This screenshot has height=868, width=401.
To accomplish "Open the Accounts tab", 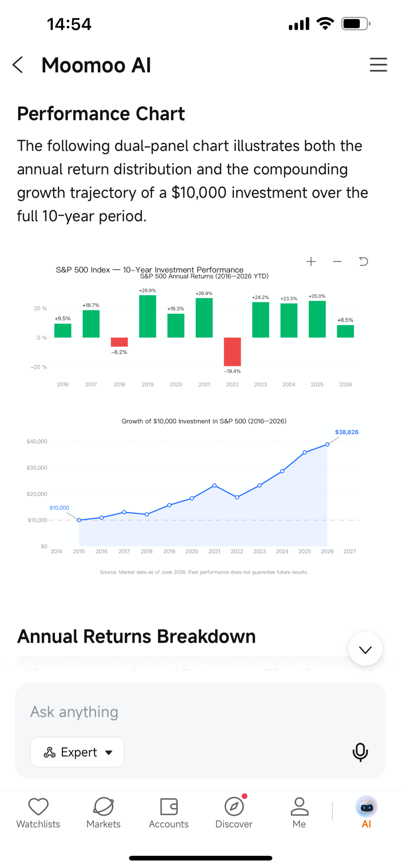I will pyautogui.click(x=169, y=812).
